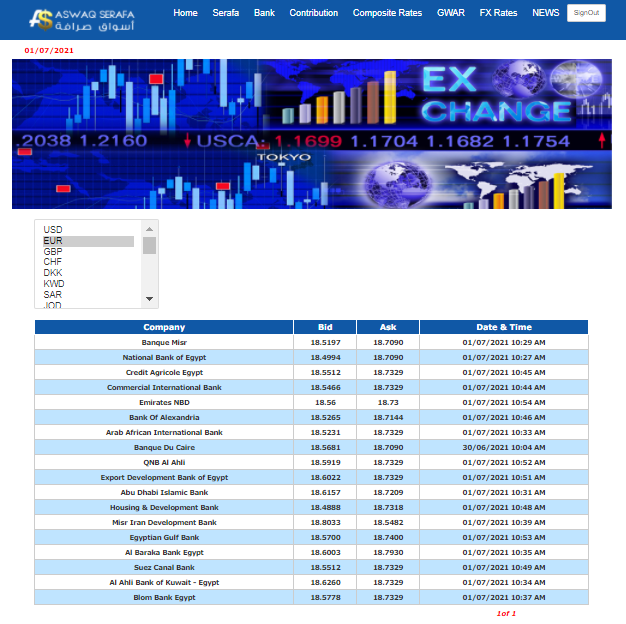Viewport: 626px width, 624px height.
Task: Click Emirates NBD bid value 18.56
Action: [x=325, y=402]
